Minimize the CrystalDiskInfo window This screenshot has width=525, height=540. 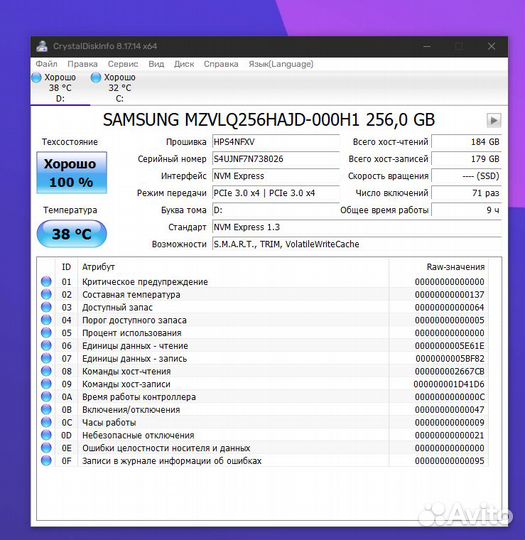click(x=427, y=46)
